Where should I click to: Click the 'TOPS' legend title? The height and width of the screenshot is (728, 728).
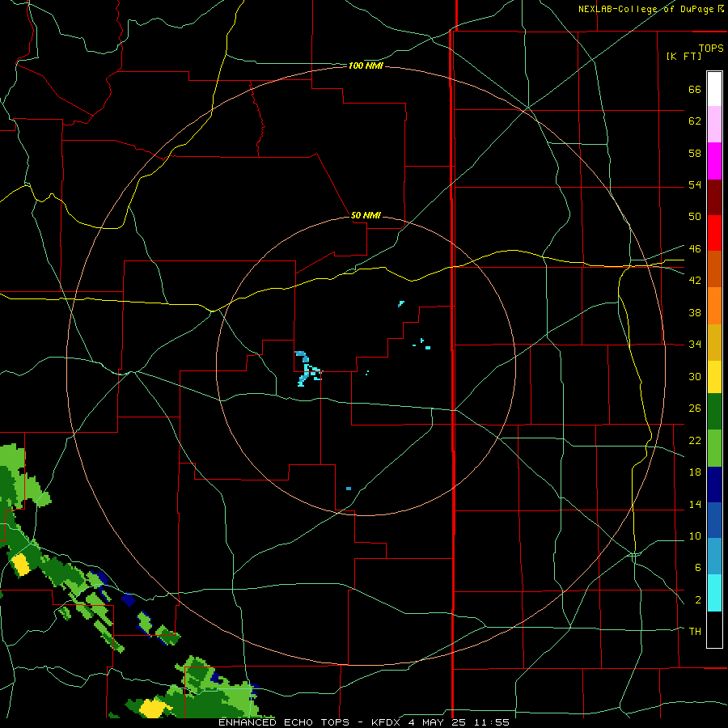[711, 48]
